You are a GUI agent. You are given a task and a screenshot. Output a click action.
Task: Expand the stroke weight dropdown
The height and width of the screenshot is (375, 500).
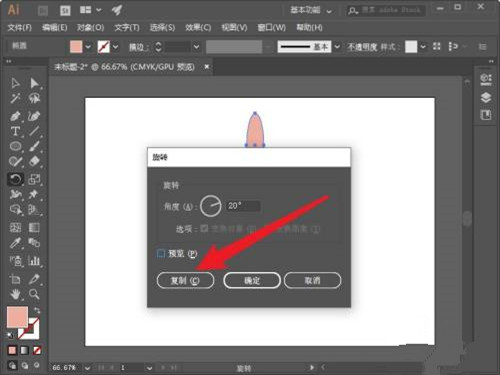(x=197, y=47)
